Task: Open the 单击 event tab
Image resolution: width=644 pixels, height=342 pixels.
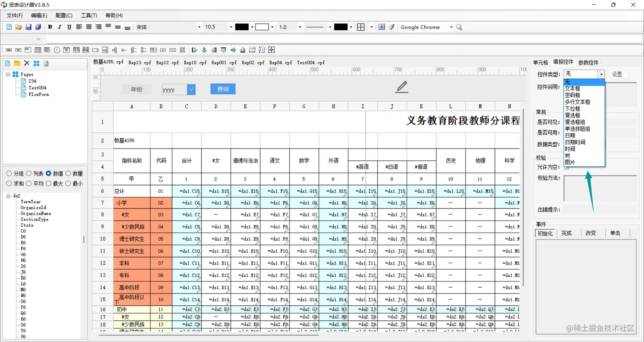Action: [x=615, y=233]
